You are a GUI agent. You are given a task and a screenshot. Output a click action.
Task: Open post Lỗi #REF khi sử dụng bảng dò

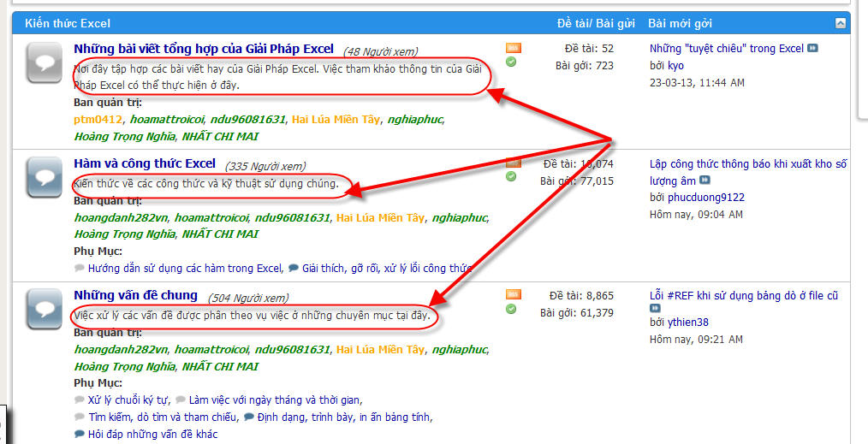pyautogui.click(x=743, y=296)
